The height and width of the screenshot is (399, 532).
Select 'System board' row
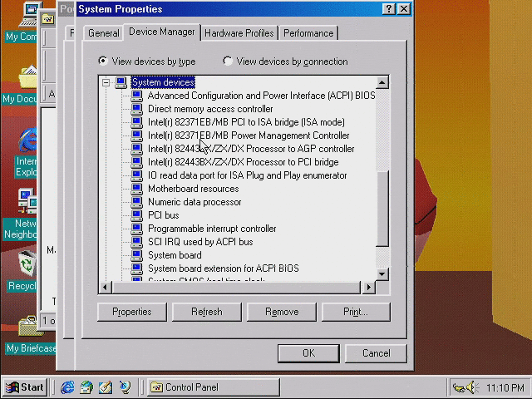(175, 255)
